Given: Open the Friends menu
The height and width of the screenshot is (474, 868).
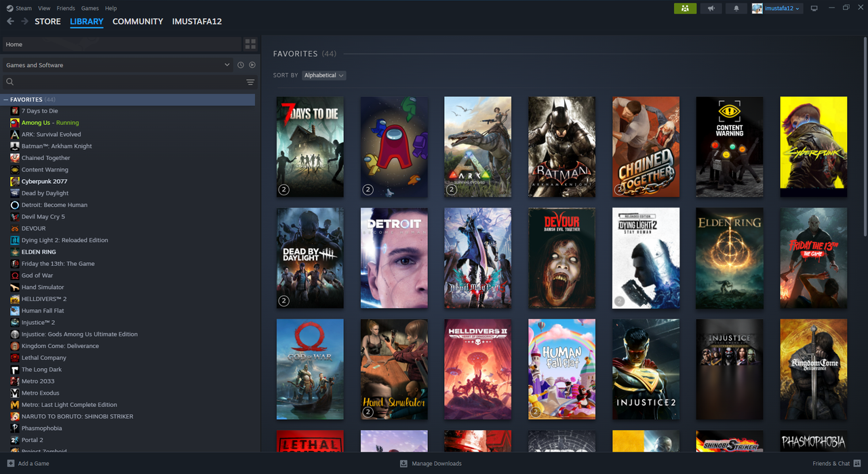Looking at the screenshot, I should coord(66,8).
